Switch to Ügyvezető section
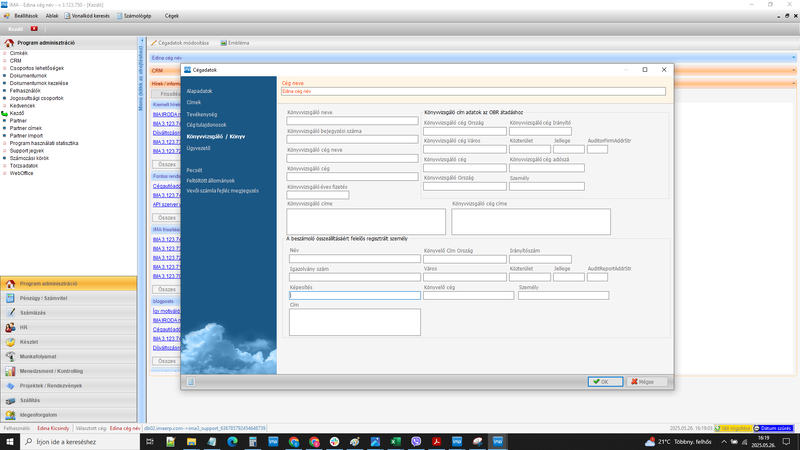This screenshot has width=800, height=450. [x=198, y=148]
